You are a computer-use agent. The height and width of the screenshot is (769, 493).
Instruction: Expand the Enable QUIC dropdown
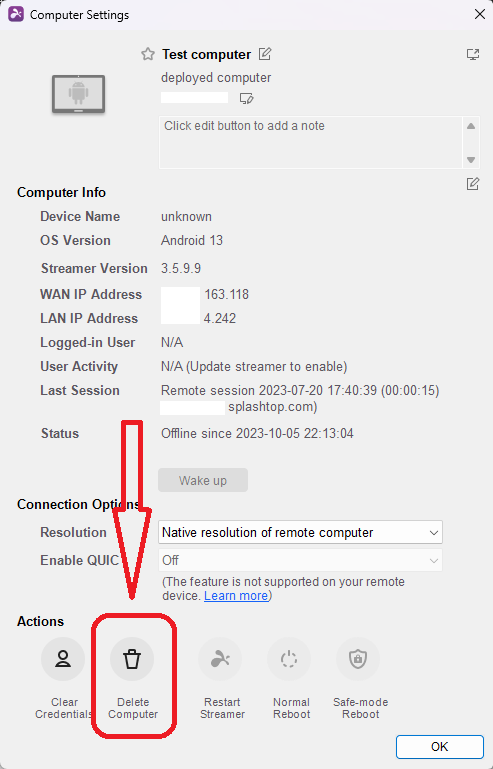[x=300, y=560]
